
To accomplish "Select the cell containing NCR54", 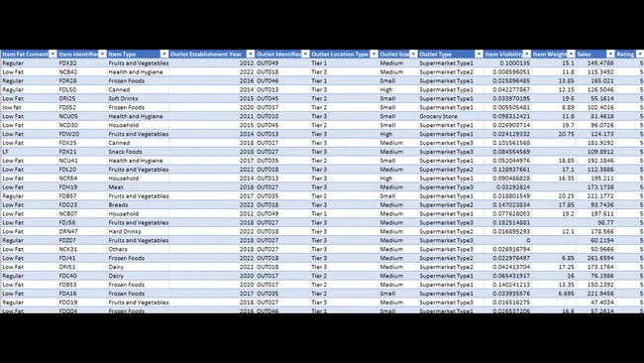I will point(82,179).
